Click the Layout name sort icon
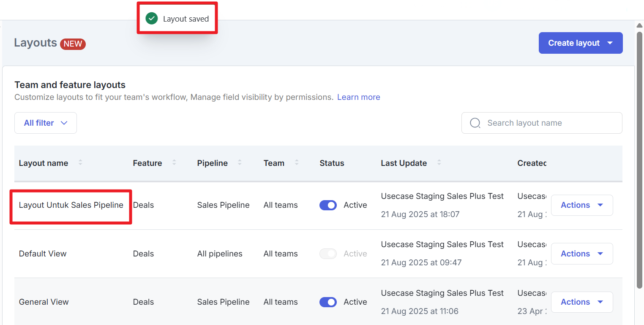This screenshot has height=325, width=644. click(x=80, y=163)
